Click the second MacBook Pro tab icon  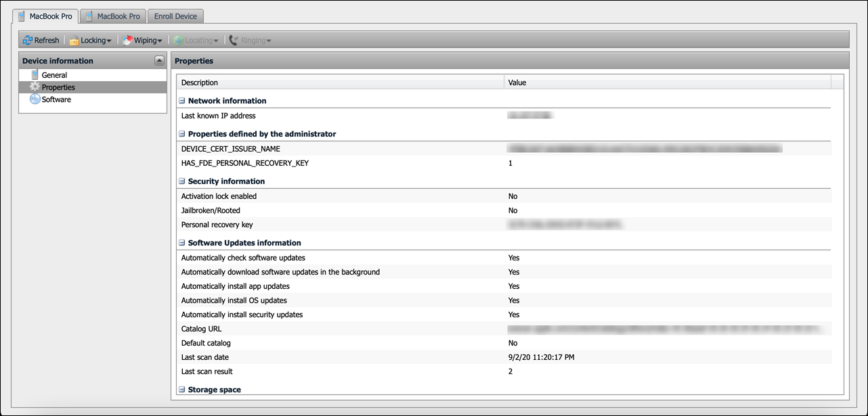(89, 16)
